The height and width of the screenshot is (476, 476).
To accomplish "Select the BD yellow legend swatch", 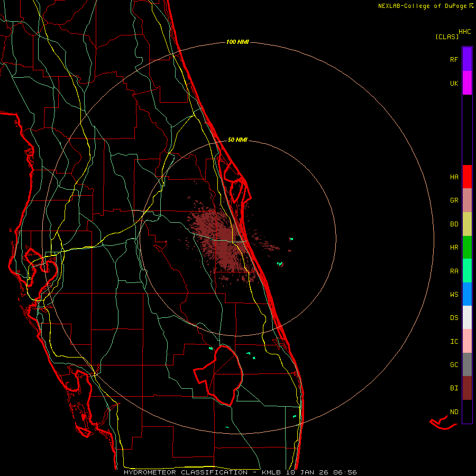I will [467, 224].
